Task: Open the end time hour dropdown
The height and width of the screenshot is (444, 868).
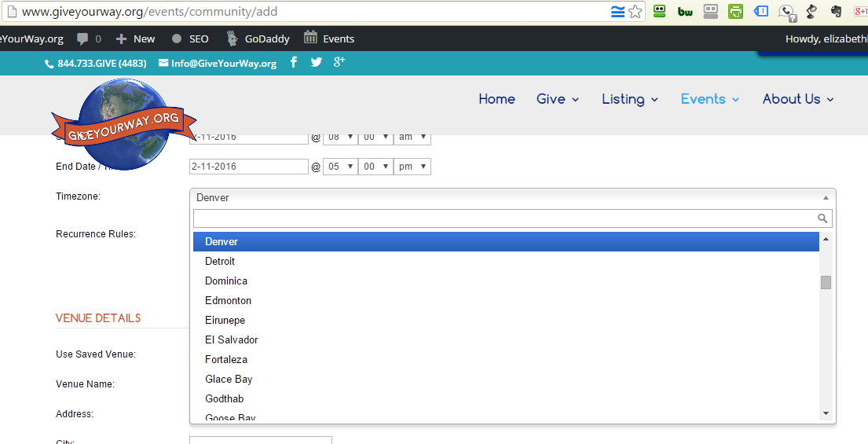Action: [339, 167]
